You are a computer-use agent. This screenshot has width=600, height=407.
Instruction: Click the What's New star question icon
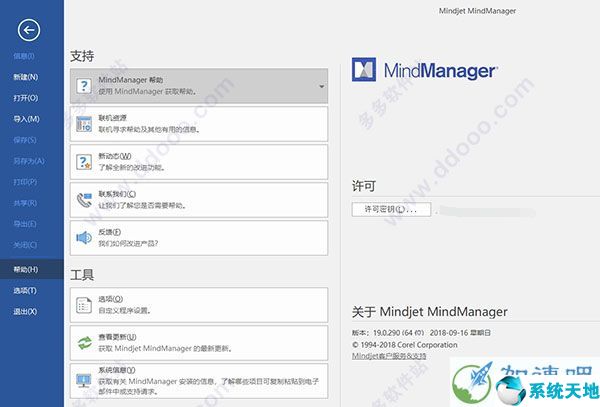(x=84, y=162)
